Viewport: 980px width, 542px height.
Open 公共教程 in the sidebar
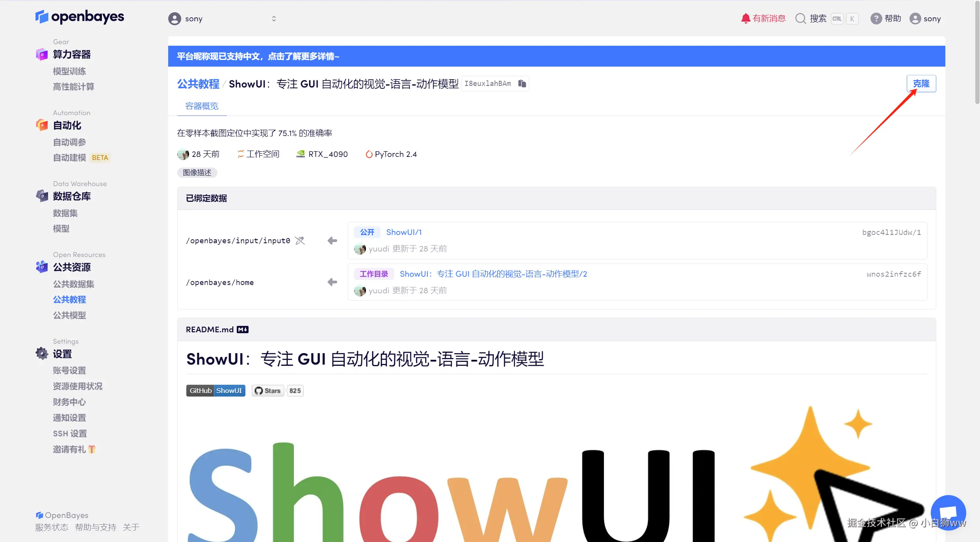click(69, 300)
